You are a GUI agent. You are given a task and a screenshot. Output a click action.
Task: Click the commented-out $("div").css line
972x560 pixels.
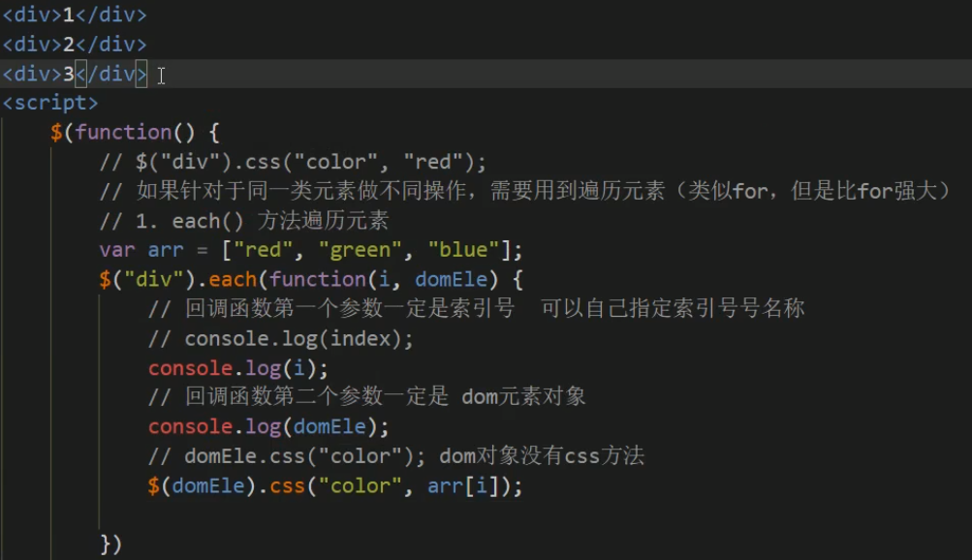pyautogui.click(x=293, y=161)
